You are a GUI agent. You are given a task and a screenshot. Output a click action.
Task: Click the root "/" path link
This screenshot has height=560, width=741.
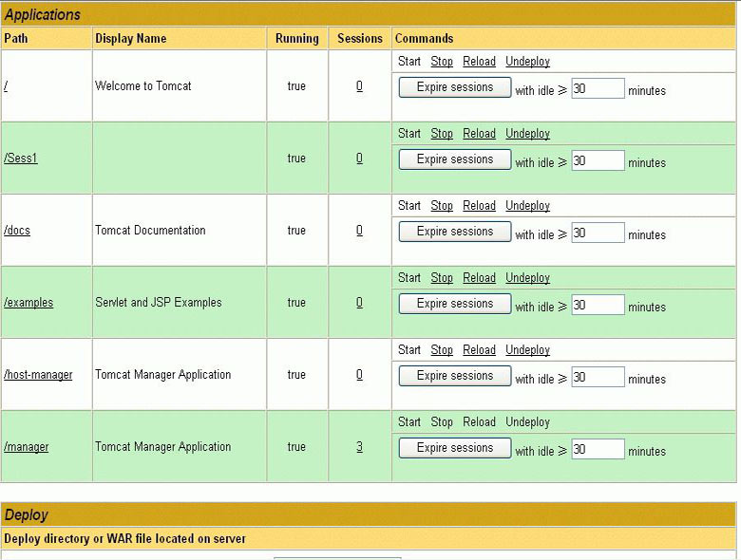pyautogui.click(x=6, y=86)
